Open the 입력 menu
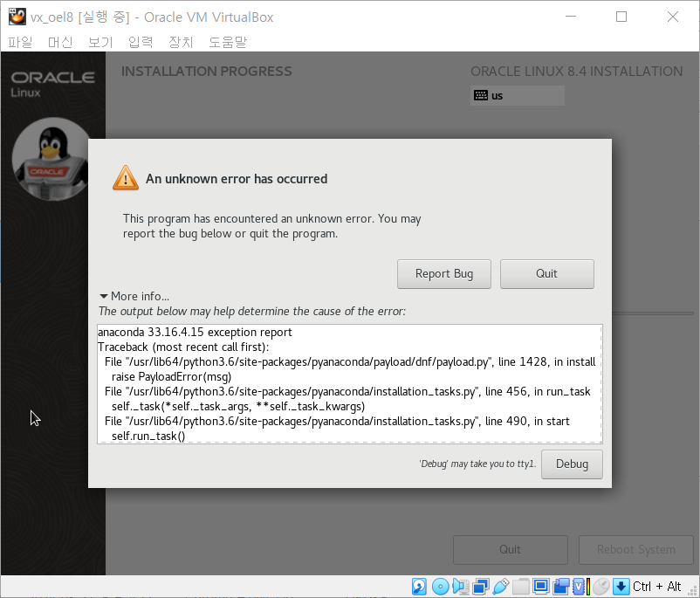The height and width of the screenshot is (598, 700). 141,42
